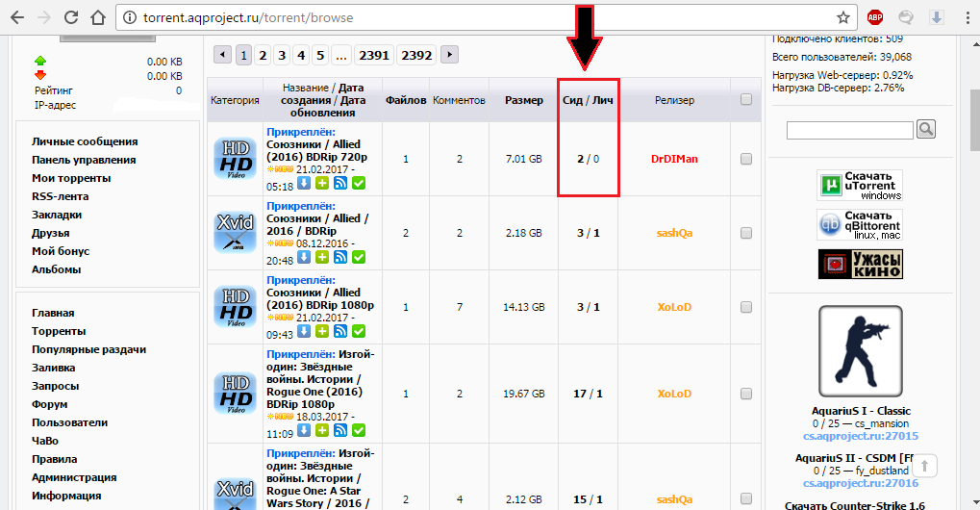This screenshot has height=510, width=980.
Task: Open the Форум menu item
Action: coord(49,404)
